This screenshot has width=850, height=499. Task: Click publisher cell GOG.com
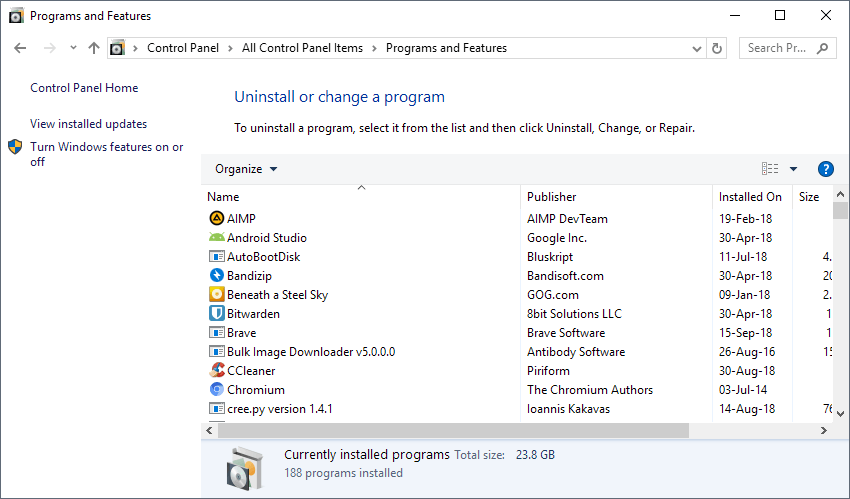(x=552, y=295)
